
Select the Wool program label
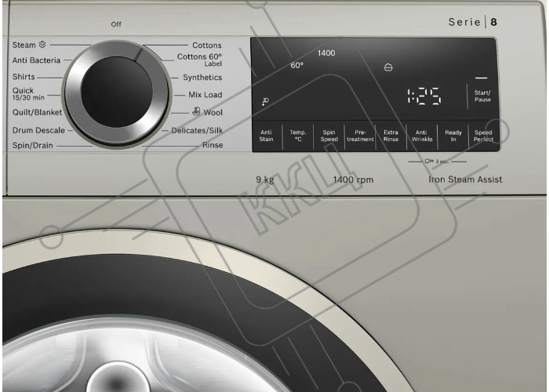(213, 112)
